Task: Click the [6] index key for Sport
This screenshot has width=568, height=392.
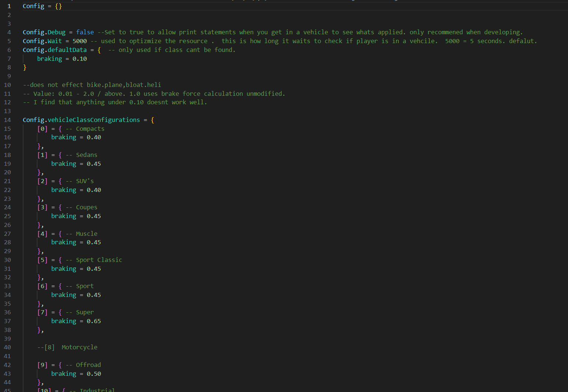Action: coord(42,286)
